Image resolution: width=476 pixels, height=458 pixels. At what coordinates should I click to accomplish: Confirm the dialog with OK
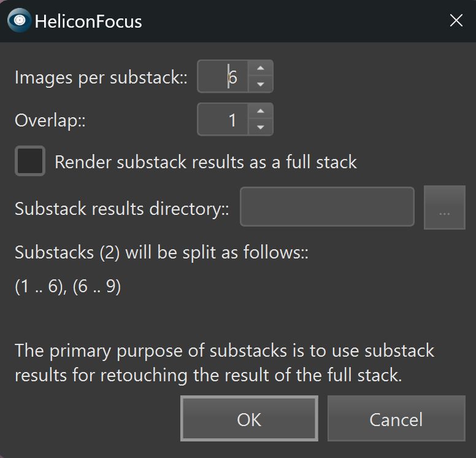point(249,419)
